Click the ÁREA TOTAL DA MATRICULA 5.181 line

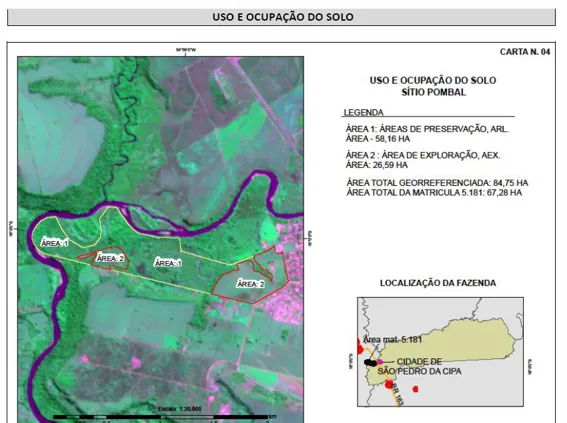434,193
